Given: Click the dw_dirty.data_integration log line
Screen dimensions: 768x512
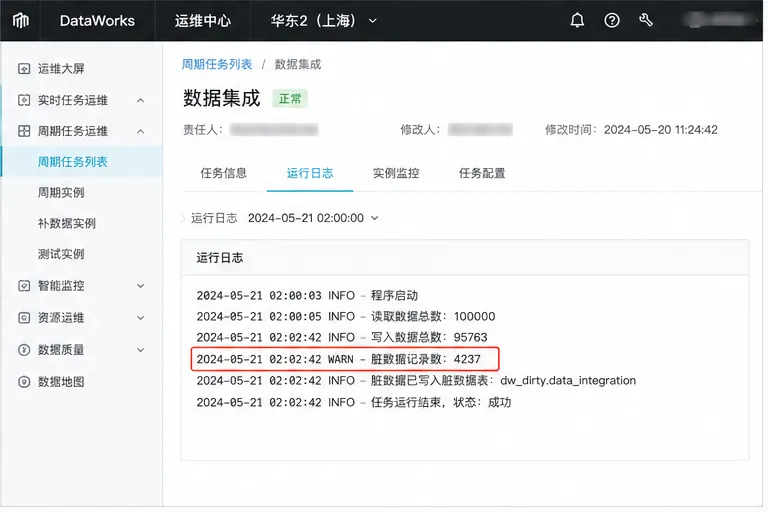Looking at the screenshot, I should pyautogui.click(x=416, y=381).
